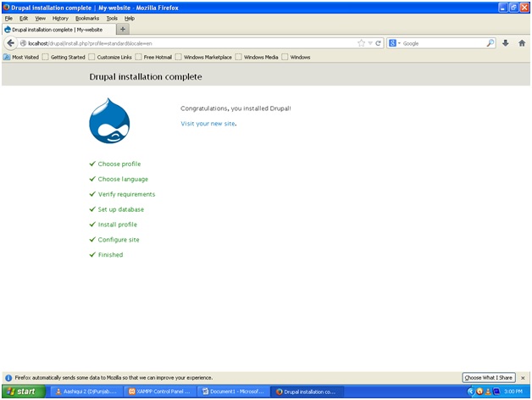532x400 pixels.
Task: Click the Drupal installation complete heading
Action: [x=146, y=77]
